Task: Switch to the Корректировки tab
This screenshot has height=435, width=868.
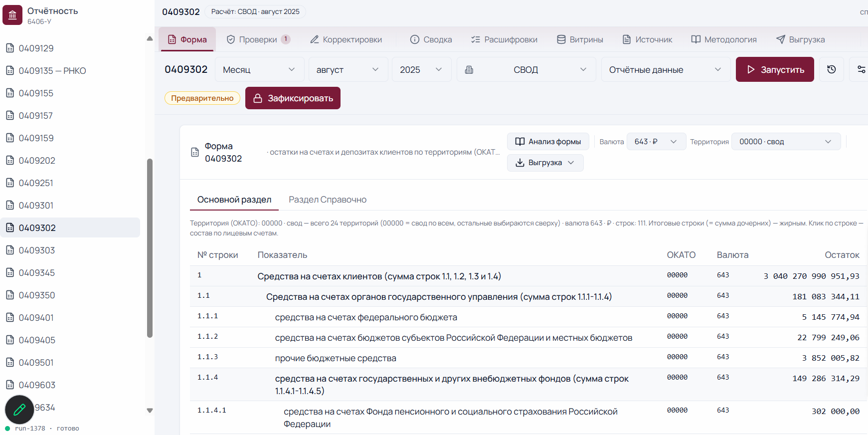Action: (346, 39)
